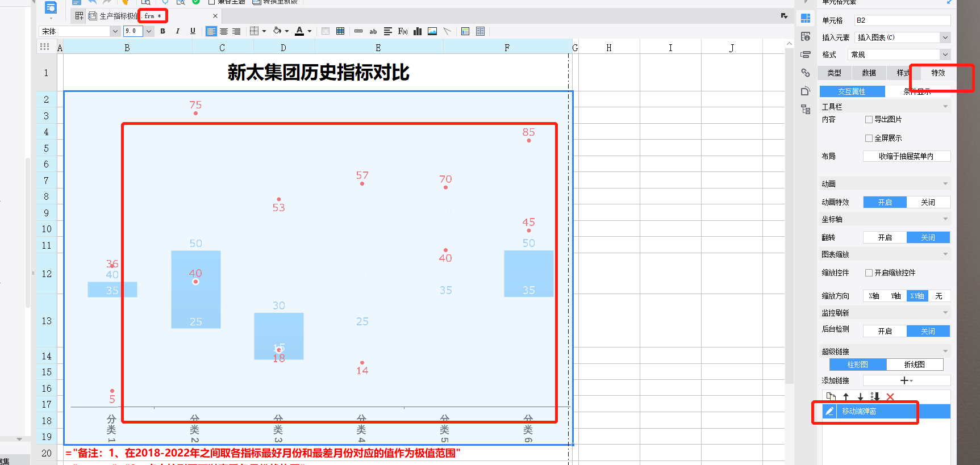Click the add link plus button
This screenshot has width=980, height=465.
pos(906,380)
